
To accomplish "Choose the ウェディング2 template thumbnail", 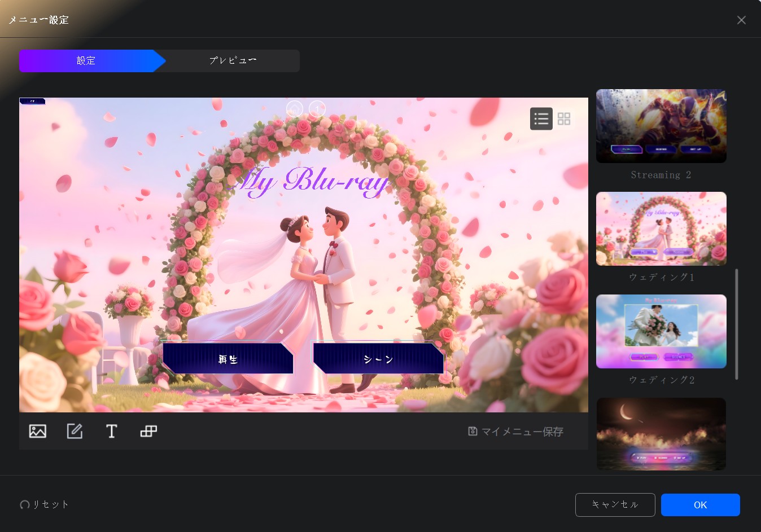I will click(x=661, y=331).
